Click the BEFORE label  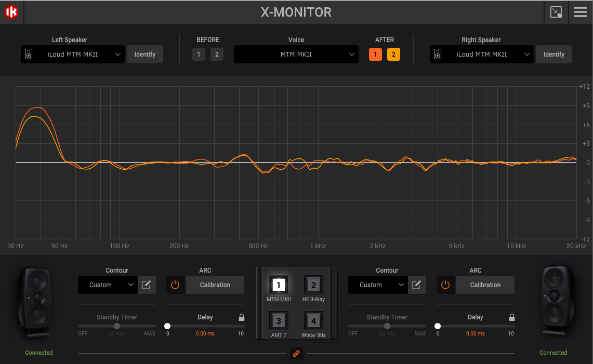(x=207, y=39)
